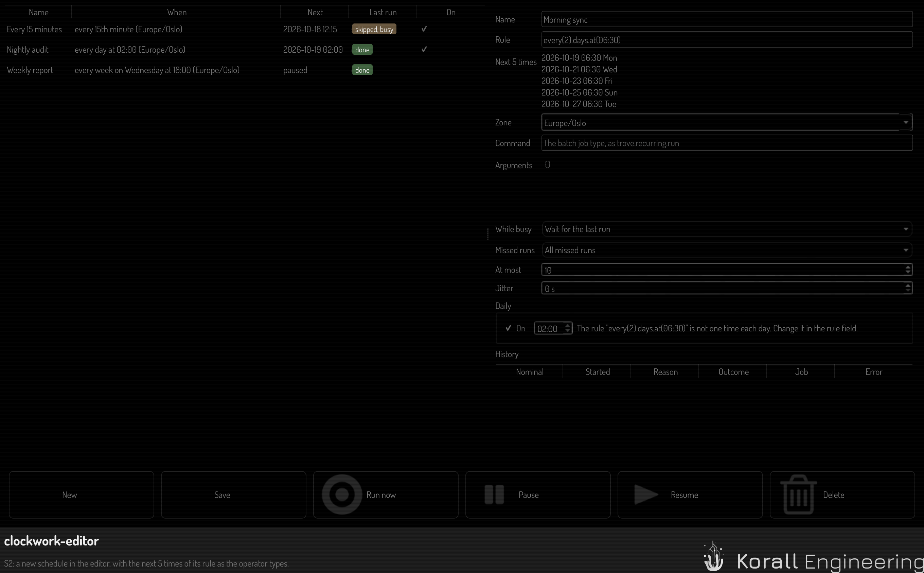Click the History Started column header
This screenshot has height=573, width=924.
(x=597, y=372)
